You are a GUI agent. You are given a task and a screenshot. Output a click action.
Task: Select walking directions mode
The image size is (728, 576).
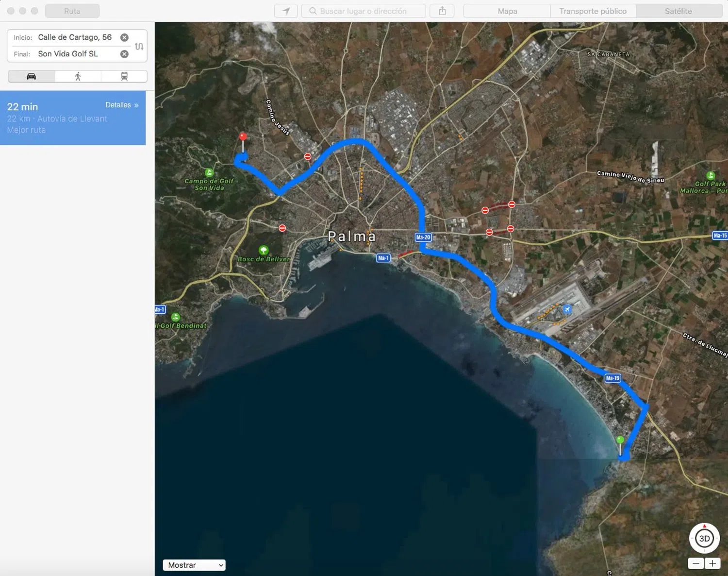(78, 76)
